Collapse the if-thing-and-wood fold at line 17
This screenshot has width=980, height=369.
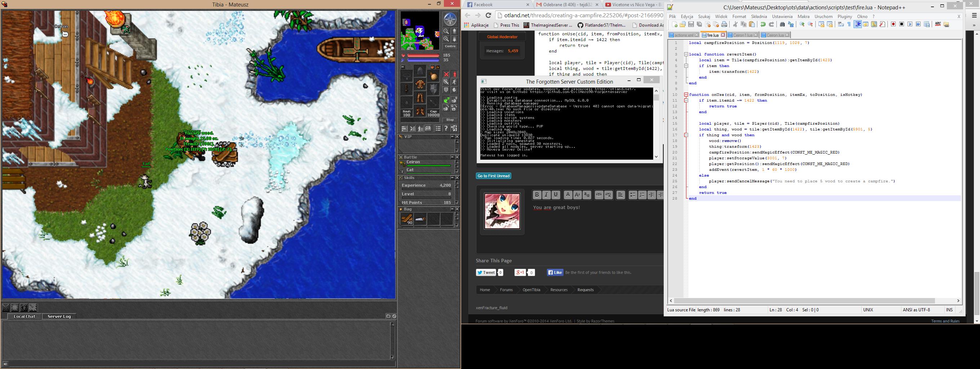click(x=686, y=135)
